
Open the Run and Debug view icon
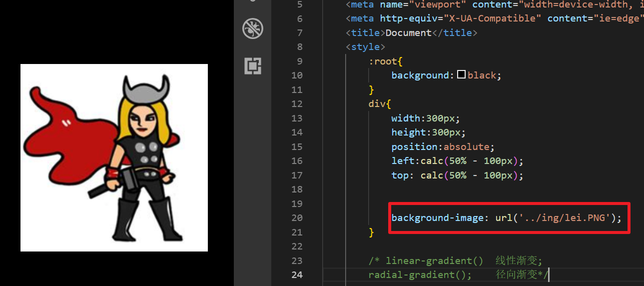253,29
